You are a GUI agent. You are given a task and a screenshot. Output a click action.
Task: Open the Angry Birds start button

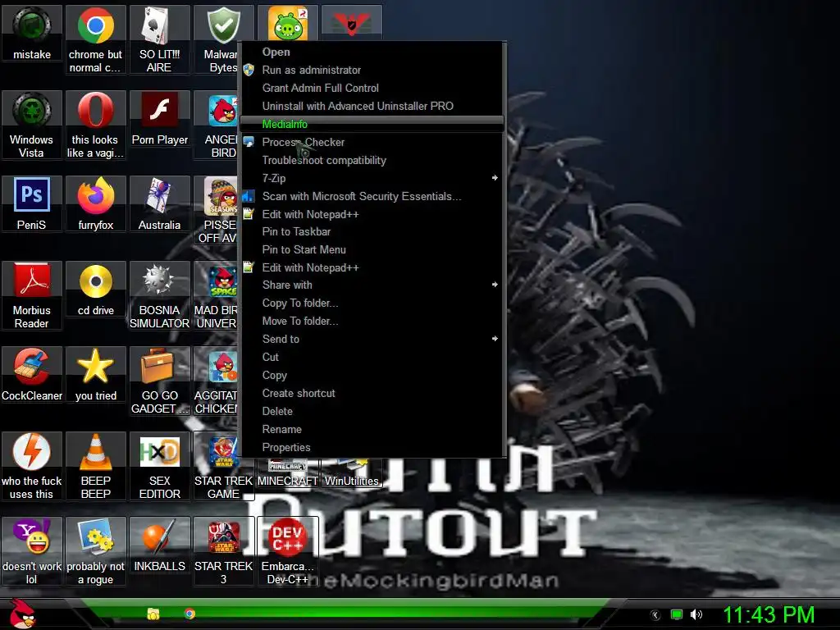pyautogui.click(x=21, y=614)
